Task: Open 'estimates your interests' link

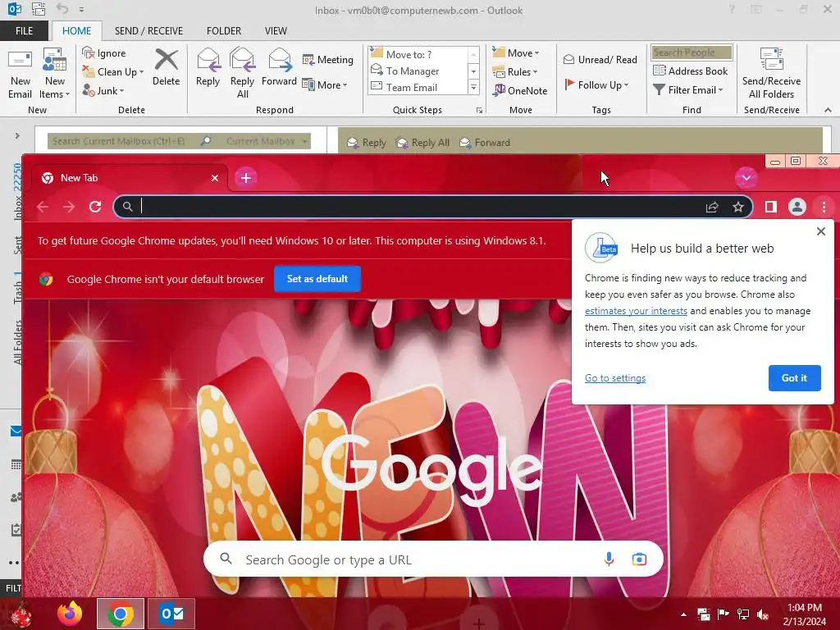Action: pyautogui.click(x=636, y=311)
